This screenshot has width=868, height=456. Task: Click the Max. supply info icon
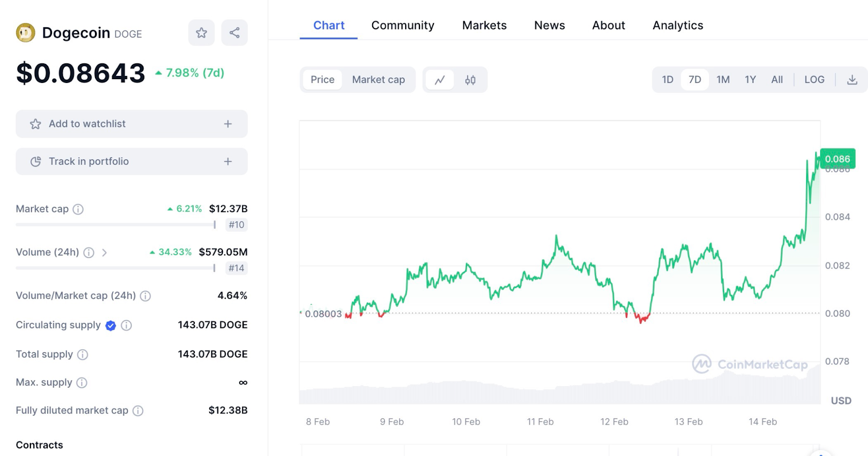[x=82, y=383]
